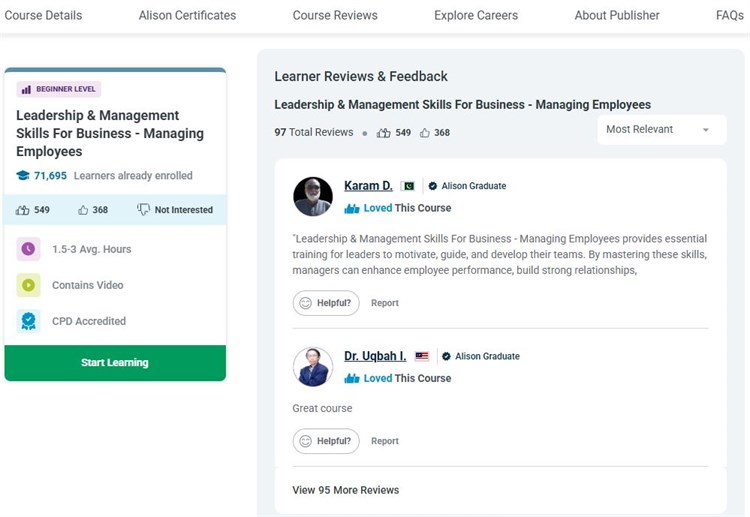Click the Beginner Level bar-chart icon
750x517 pixels.
coord(26,89)
